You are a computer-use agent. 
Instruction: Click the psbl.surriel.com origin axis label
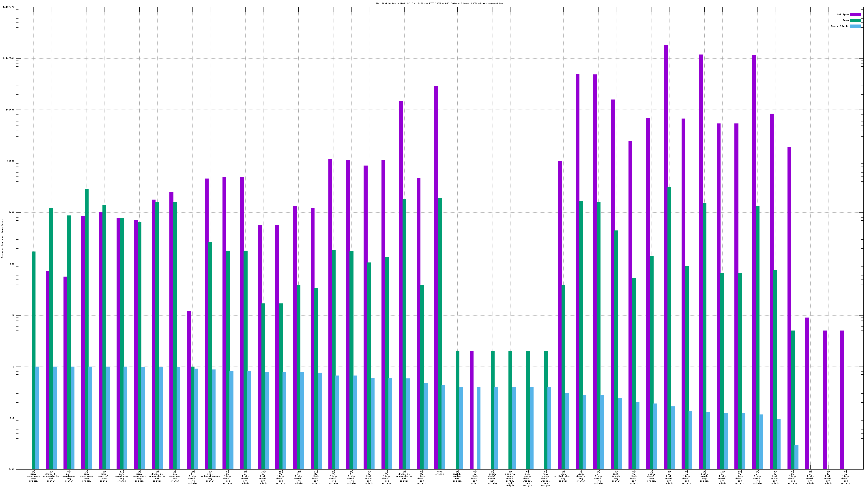click(x=104, y=476)
